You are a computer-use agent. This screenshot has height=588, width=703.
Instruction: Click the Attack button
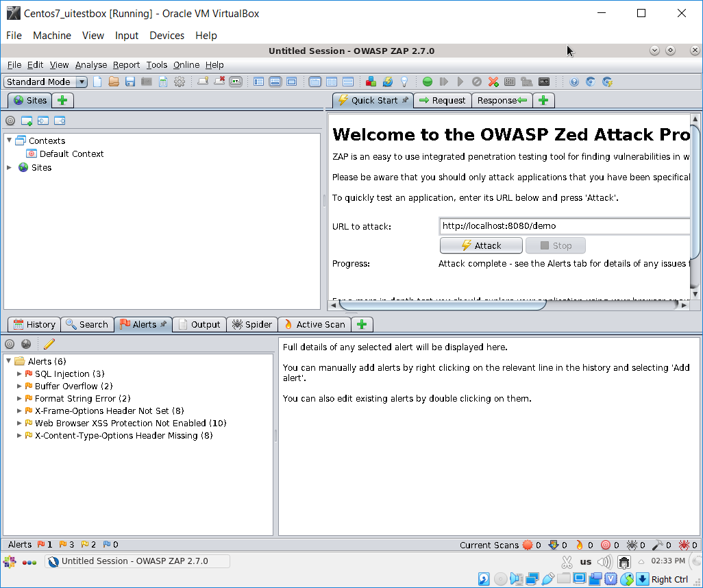[x=481, y=245]
